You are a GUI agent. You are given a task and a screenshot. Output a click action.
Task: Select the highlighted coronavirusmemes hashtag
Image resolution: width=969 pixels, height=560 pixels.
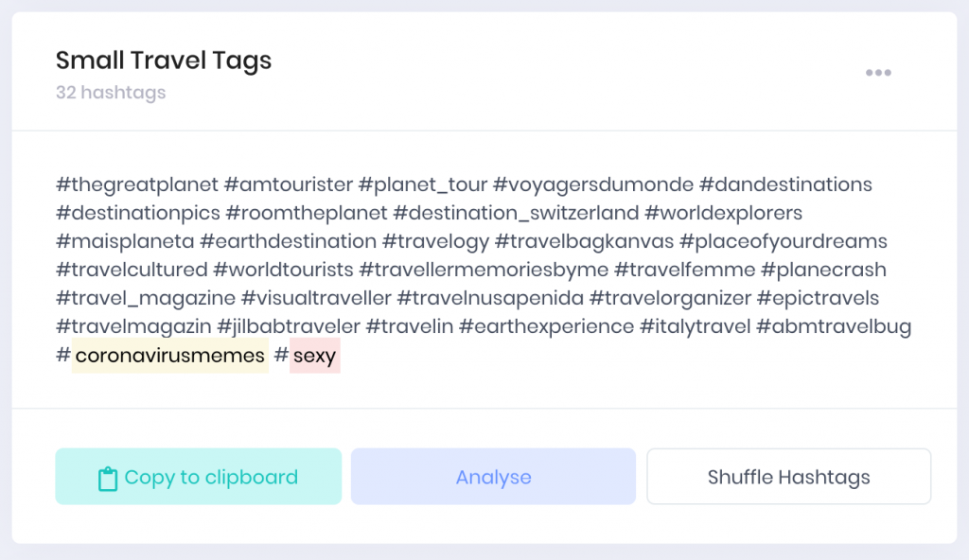[x=170, y=356]
